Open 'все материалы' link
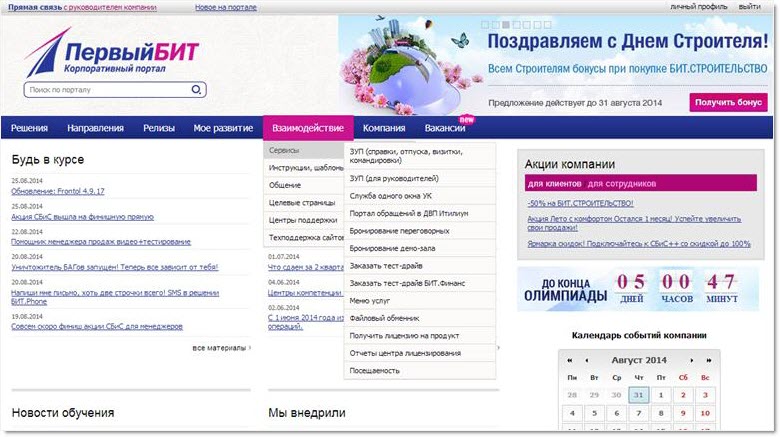 (220, 348)
